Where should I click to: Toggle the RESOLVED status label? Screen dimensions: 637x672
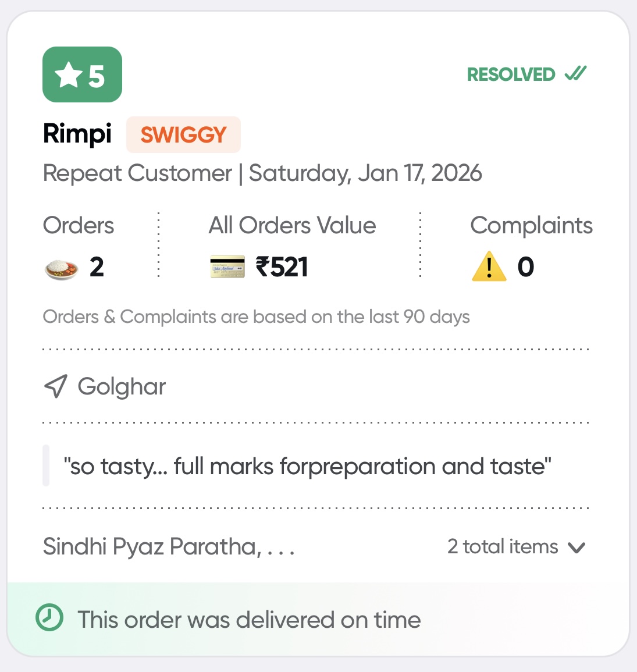[x=511, y=74]
